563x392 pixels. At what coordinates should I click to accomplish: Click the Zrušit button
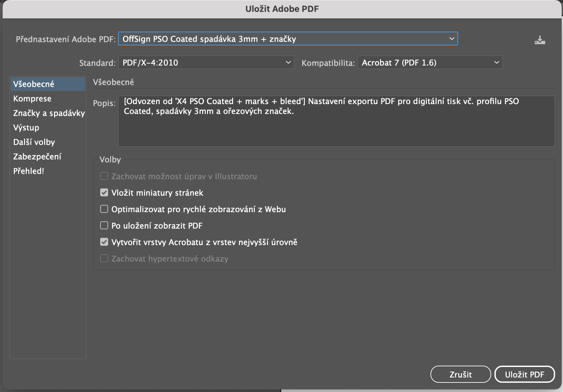point(460,374)
